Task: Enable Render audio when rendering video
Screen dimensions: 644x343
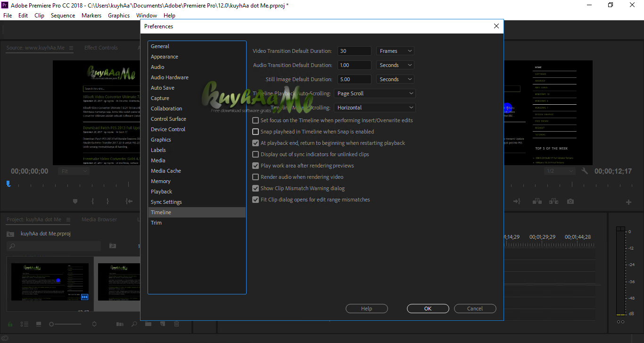Action: [256, 177]
